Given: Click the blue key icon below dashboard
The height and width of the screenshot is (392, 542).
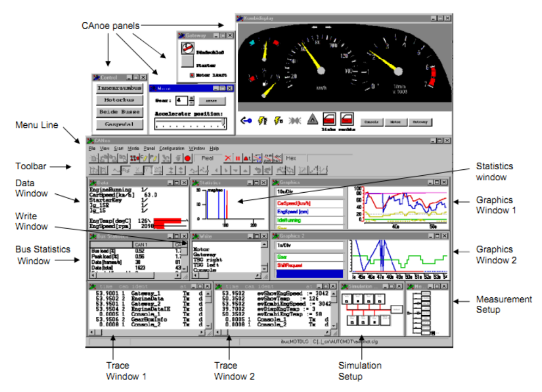Looking at the screenshot, I should click(246, 121).
